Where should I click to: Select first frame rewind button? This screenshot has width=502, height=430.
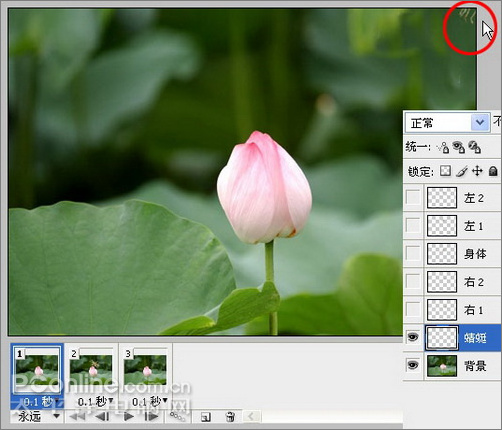click(x=77, y=416)
